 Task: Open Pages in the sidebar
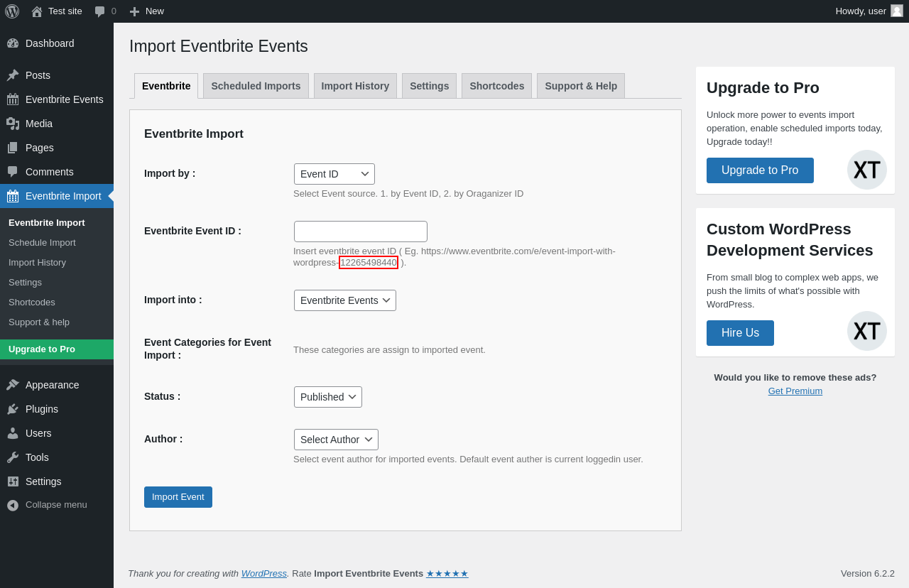(57, 148)
